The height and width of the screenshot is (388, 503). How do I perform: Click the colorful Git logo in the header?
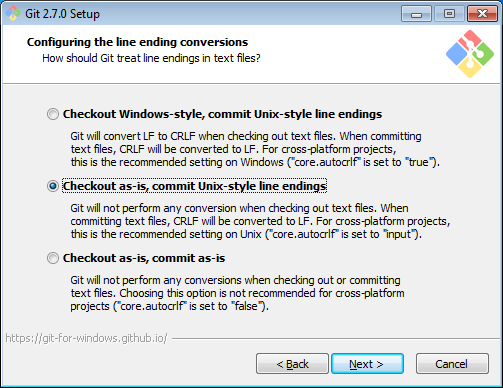click(x=470, y=54)
